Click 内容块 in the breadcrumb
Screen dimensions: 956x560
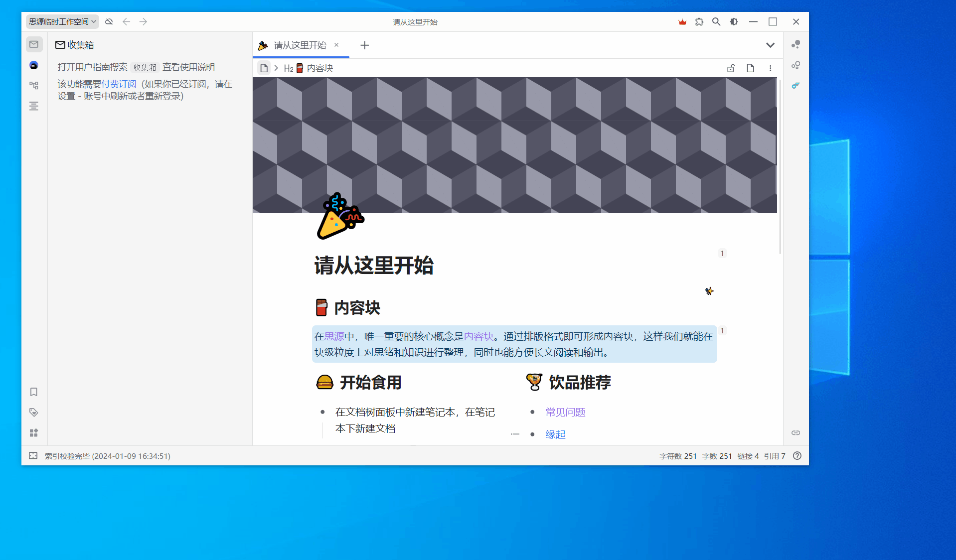[x=319, y=68]
